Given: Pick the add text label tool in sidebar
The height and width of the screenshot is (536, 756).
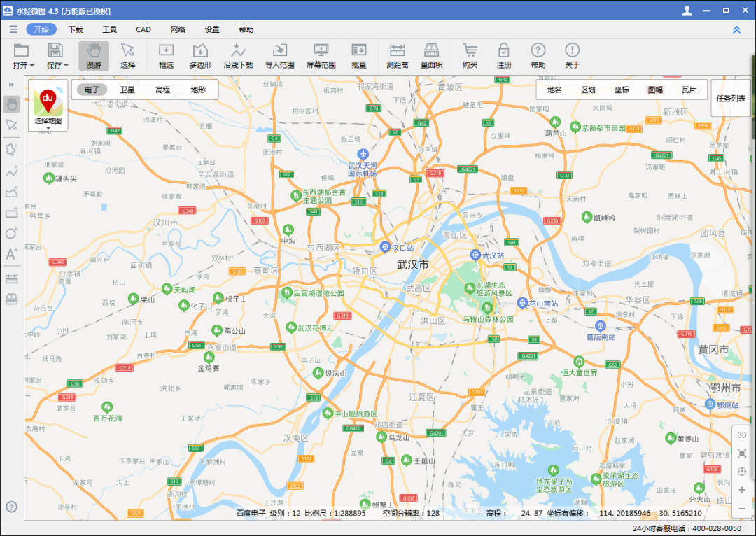Looking at the screenshot, I should pyautogui.click(x=12, y=254).
